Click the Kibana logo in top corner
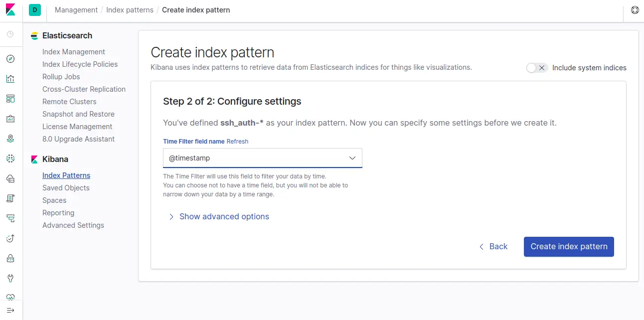 tap(10, 10)
